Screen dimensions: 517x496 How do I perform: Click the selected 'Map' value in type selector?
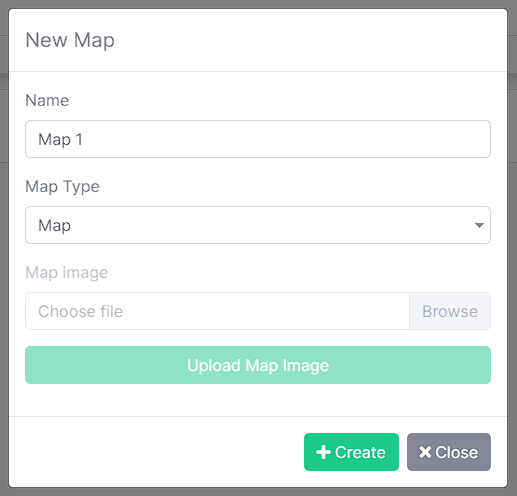pos(54,226)
